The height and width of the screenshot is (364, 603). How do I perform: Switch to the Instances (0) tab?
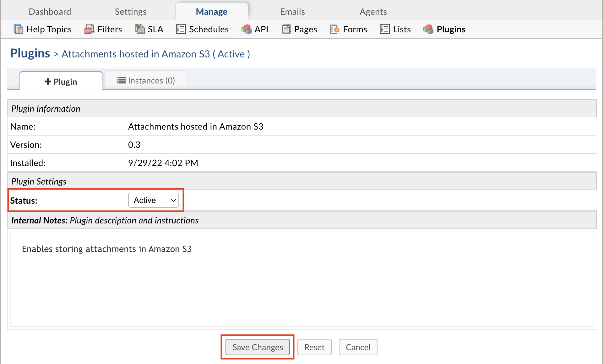coord(146,80)
